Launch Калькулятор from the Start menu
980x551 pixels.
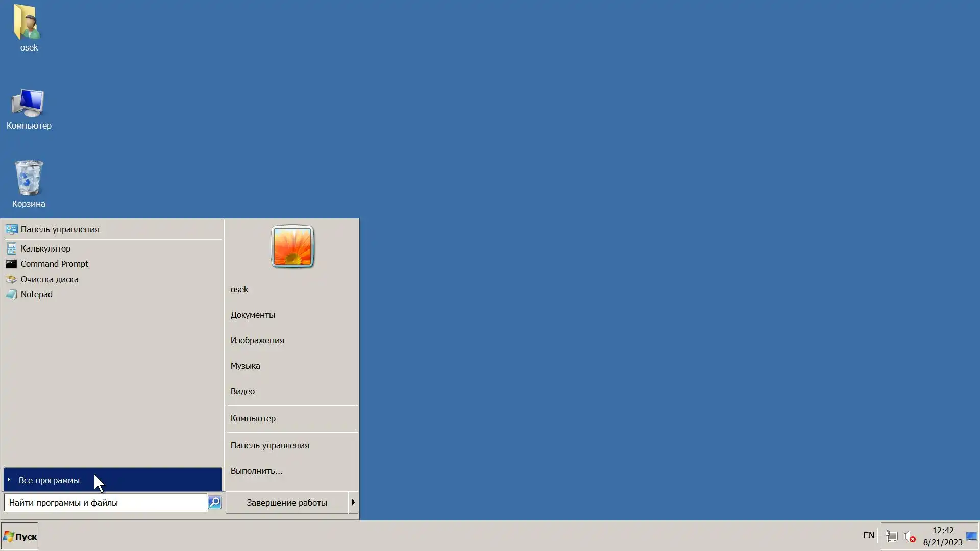tap(45, 248)
